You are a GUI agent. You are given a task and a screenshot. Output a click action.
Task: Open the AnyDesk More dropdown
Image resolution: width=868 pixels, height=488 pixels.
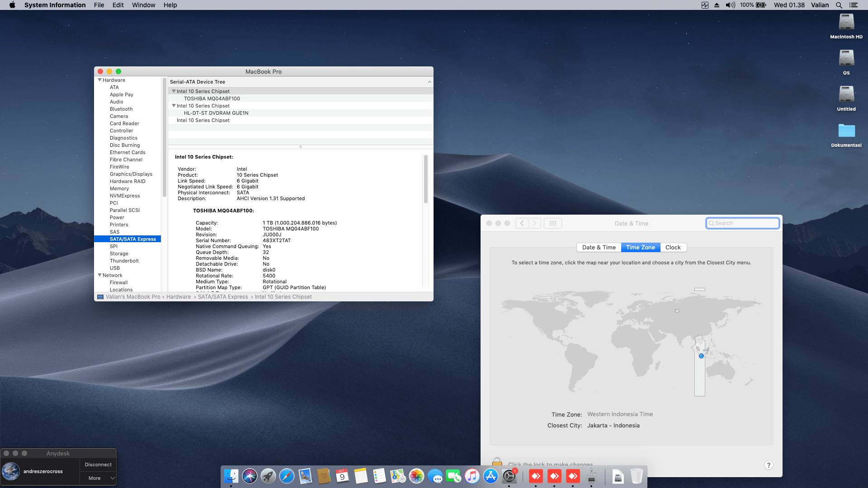[x=98, y=478]
